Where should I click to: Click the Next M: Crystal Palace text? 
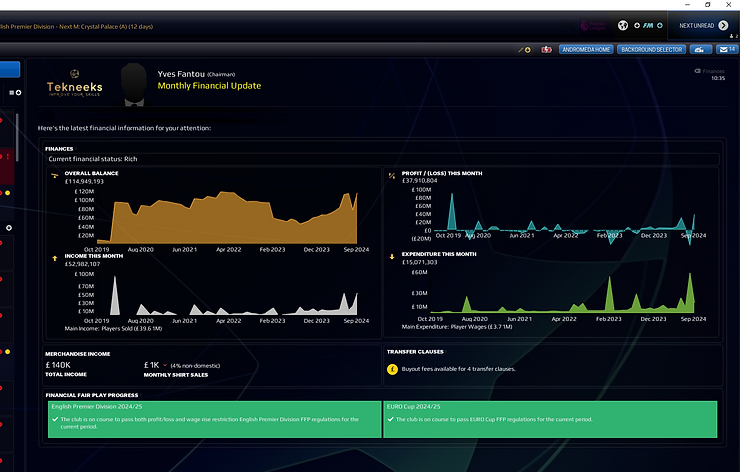pos(106,27)
